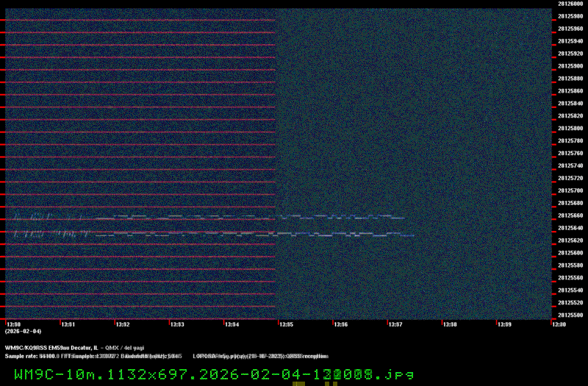Image resolution: width=588 pixels, height=386 pixels.
Task: Click the 13:07 time axis label
Action: tap(395, 324)
